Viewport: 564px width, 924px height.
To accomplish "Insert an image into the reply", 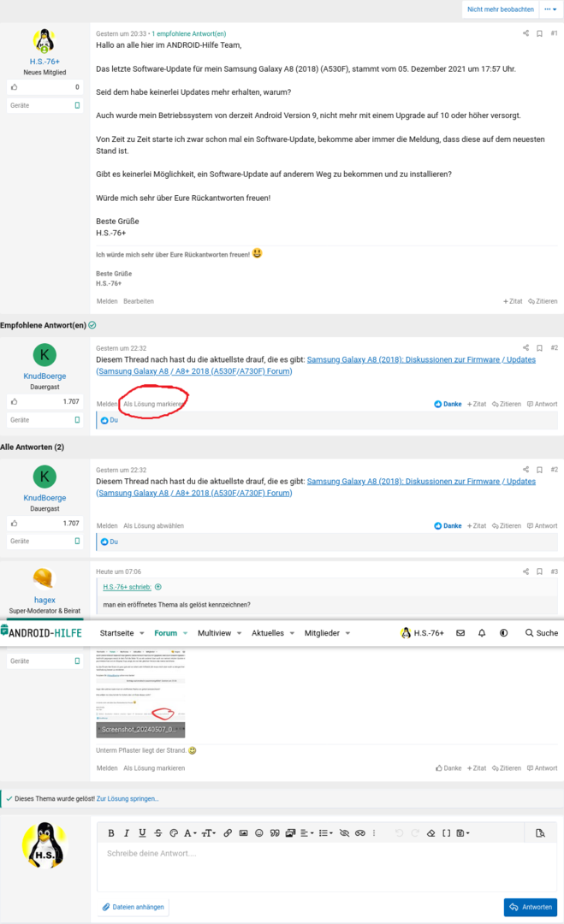I will (x=244, y=833).
